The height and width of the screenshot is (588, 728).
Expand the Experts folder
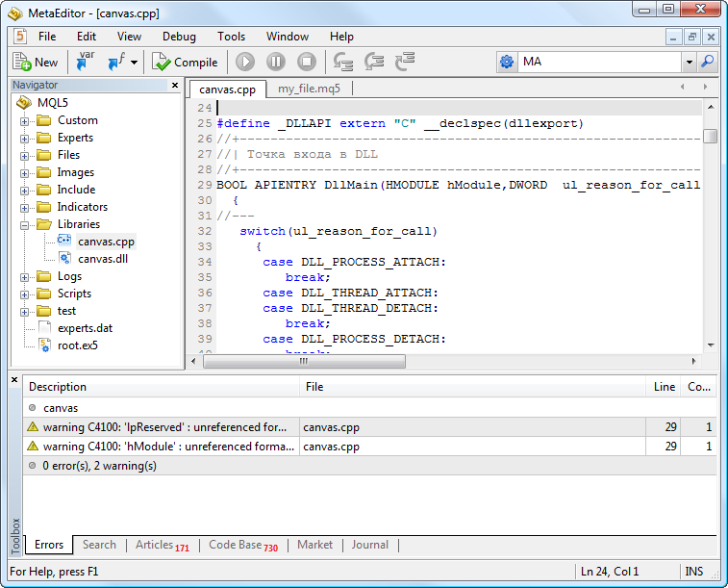[x=25, y=139]
